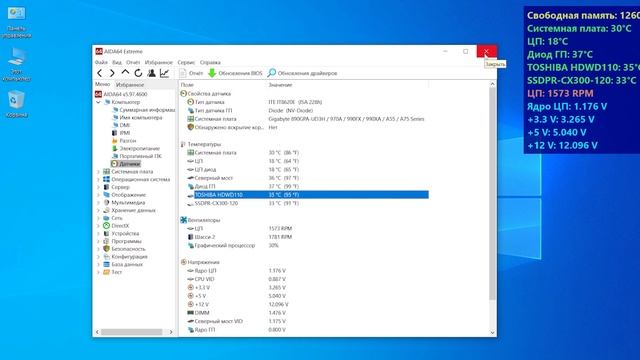Refresh the page with the circular arrow icon
Screen dimensions: 640x360
tap(138, 73)
